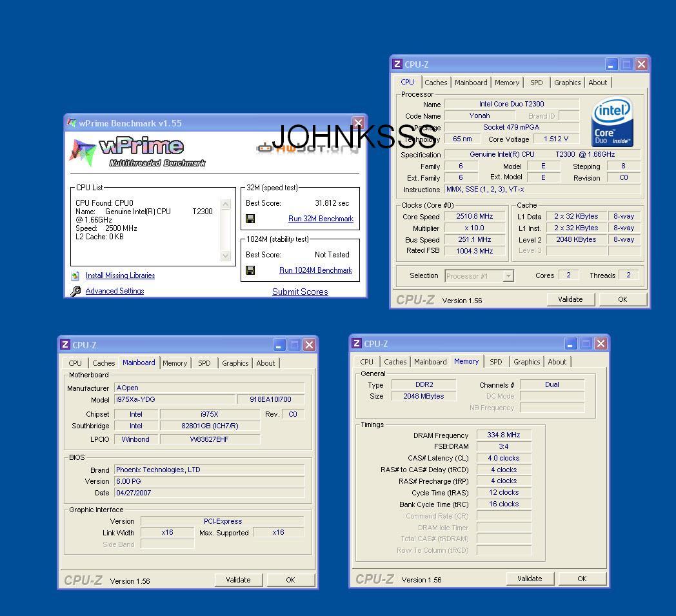This screenshot has width=676, height=616.
Task: Select SPD tab in the Memory window
Action: pos(496,362)
